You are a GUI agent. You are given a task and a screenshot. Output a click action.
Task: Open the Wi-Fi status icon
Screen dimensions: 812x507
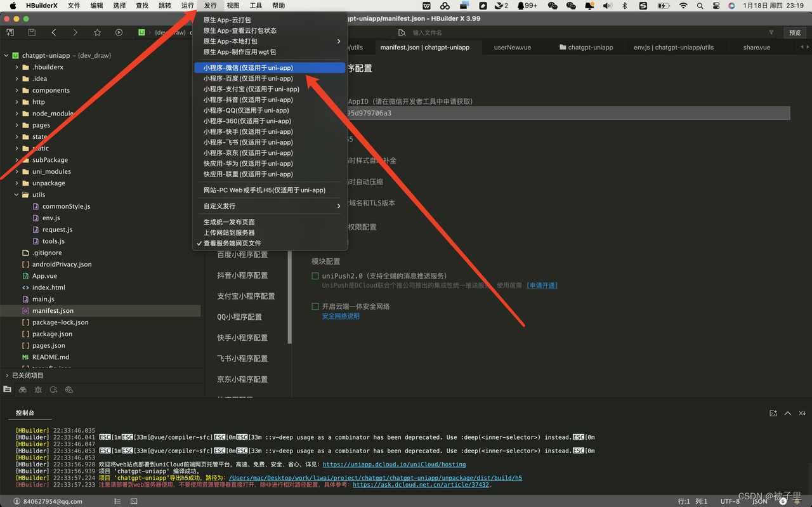pyautogui.click(x=683, y=5)
